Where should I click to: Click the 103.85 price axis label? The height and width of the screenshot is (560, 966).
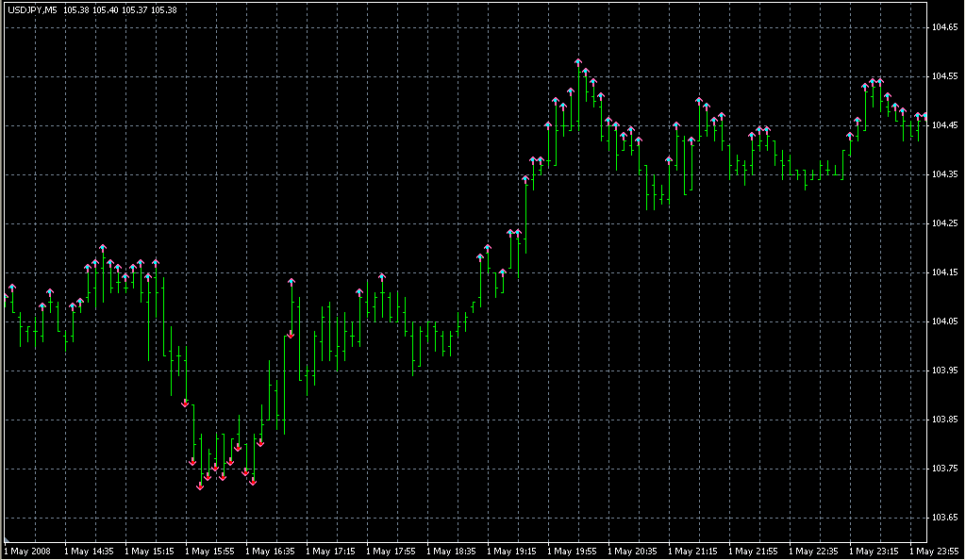[x=945, y=420]
